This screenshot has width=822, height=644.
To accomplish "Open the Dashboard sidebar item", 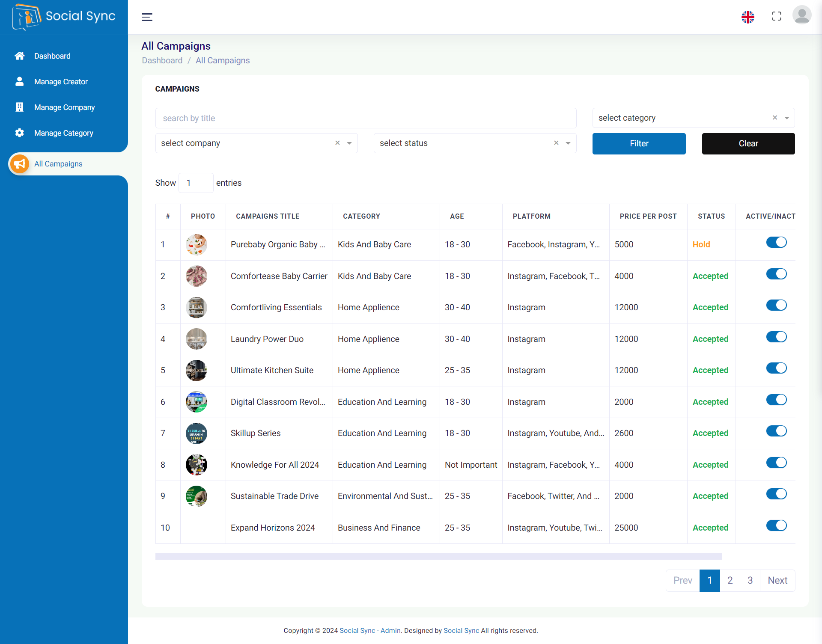I will click(x=52, y=56).
